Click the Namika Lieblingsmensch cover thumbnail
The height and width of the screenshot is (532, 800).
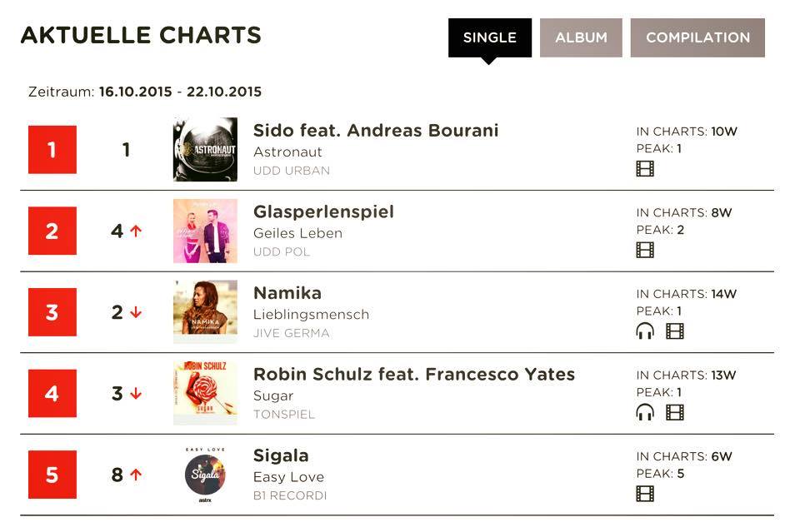[205, 312]
